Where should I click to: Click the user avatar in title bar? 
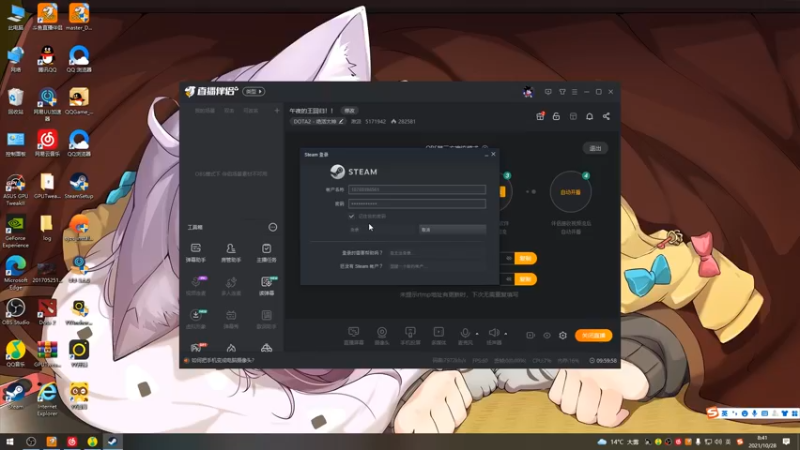tap(528, 92)
